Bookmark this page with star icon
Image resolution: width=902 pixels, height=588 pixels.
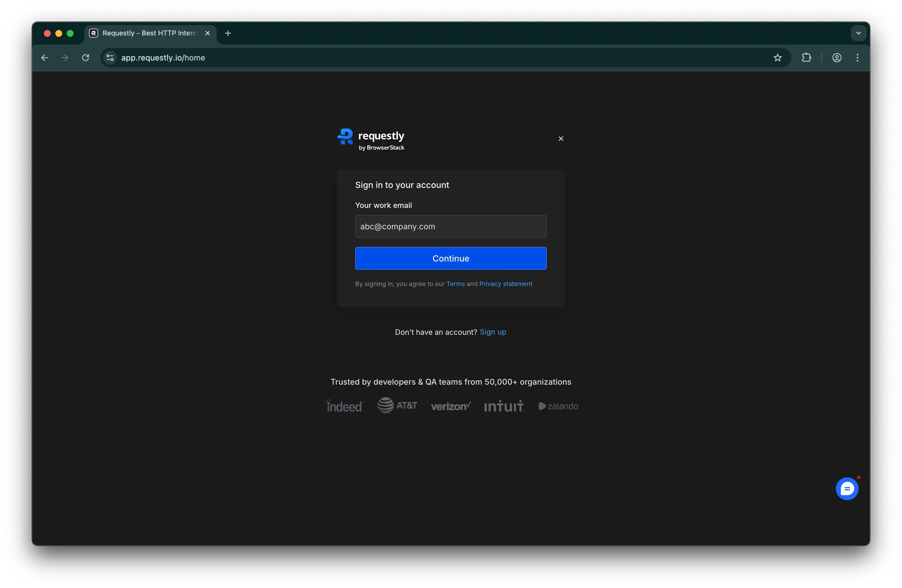(x=777, y=58)
